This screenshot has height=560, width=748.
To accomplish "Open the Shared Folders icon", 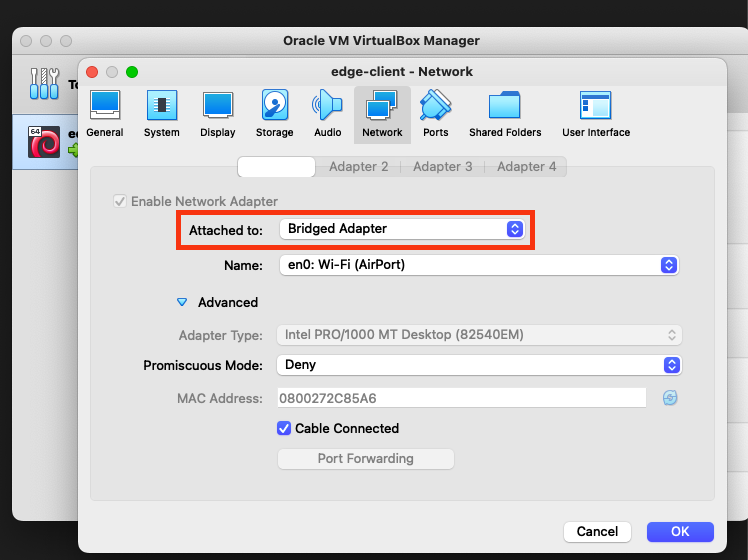I will 504,113.
